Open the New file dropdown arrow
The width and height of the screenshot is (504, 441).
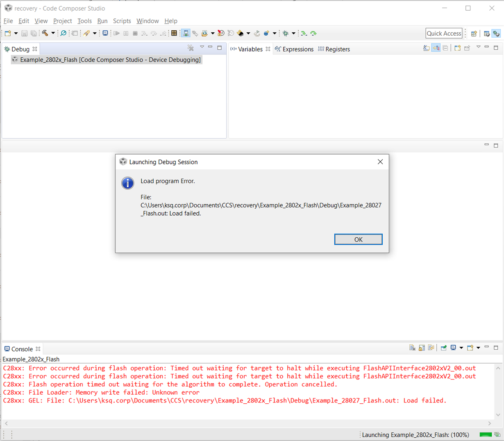click(16, 33)
